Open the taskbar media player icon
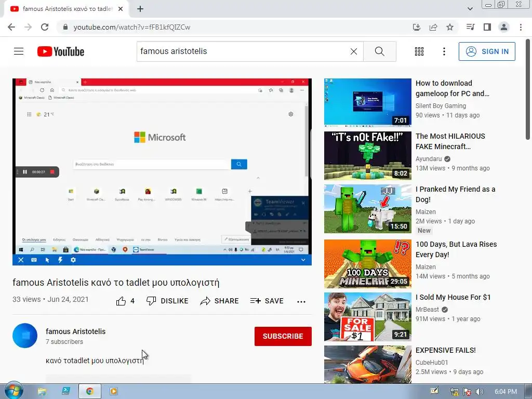Viewport: 532px width, 399px height. click(x=114, y=392)
